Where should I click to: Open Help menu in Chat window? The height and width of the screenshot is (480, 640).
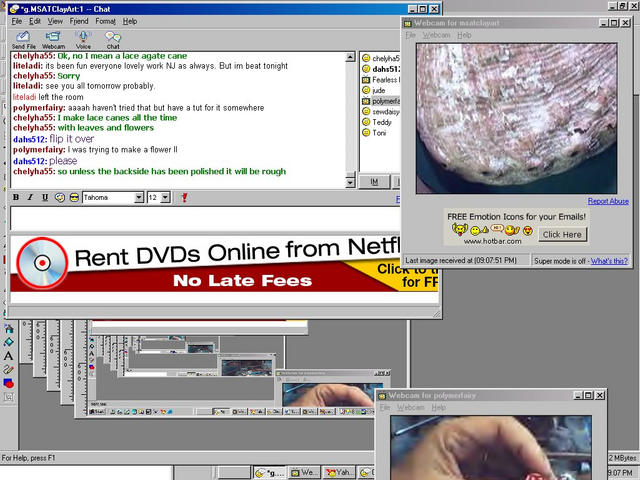(x=130, y=21)
